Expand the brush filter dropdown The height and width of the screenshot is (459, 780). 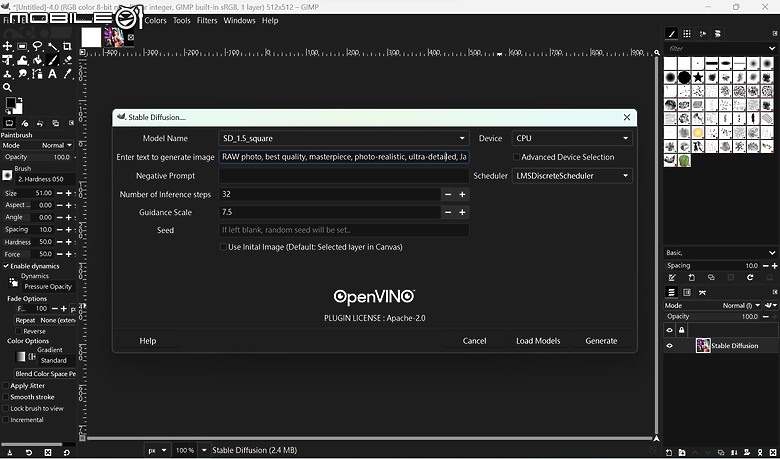[x=772, y=49]
